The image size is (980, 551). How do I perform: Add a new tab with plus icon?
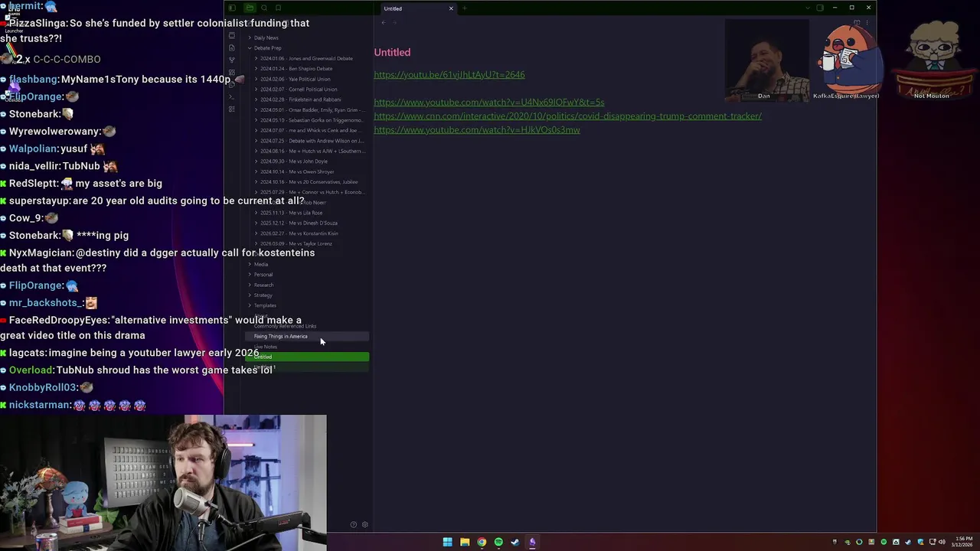click(465, 8)
